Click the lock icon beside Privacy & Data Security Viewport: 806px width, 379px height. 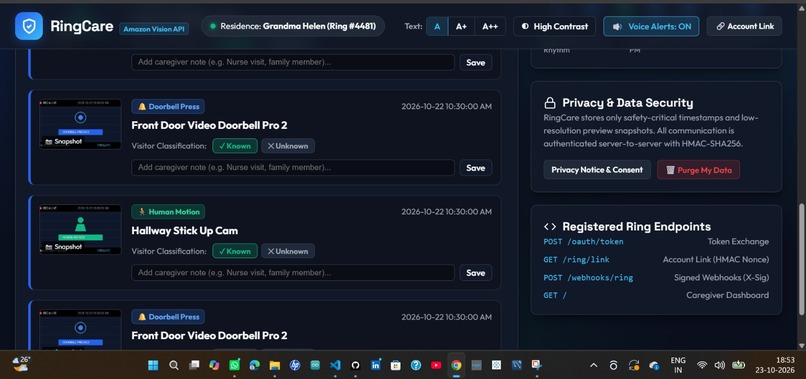[x=550, y=103]
